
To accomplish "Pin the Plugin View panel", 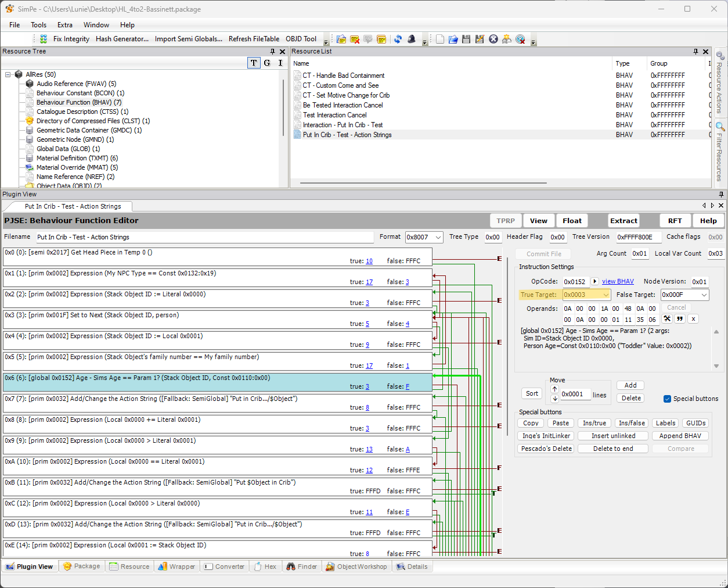I will coord(721,194).
